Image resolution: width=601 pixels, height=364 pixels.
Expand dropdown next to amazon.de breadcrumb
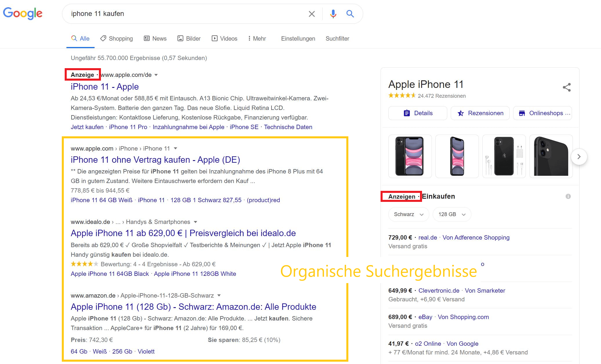219,296
